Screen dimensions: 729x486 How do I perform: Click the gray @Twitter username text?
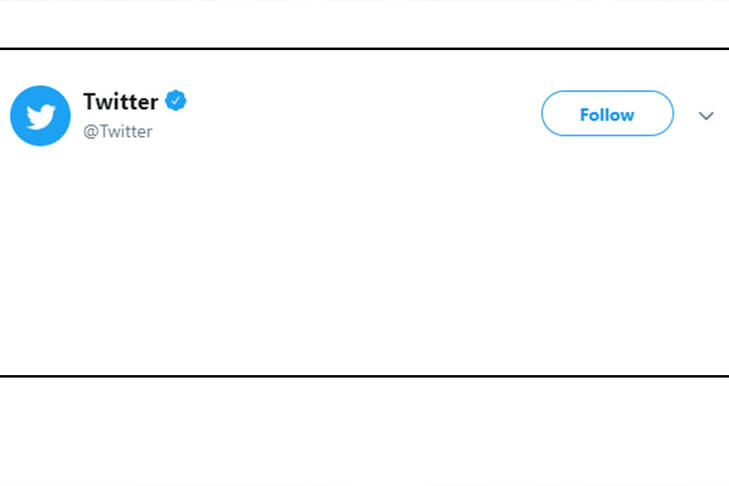click(x=118, y=131)
